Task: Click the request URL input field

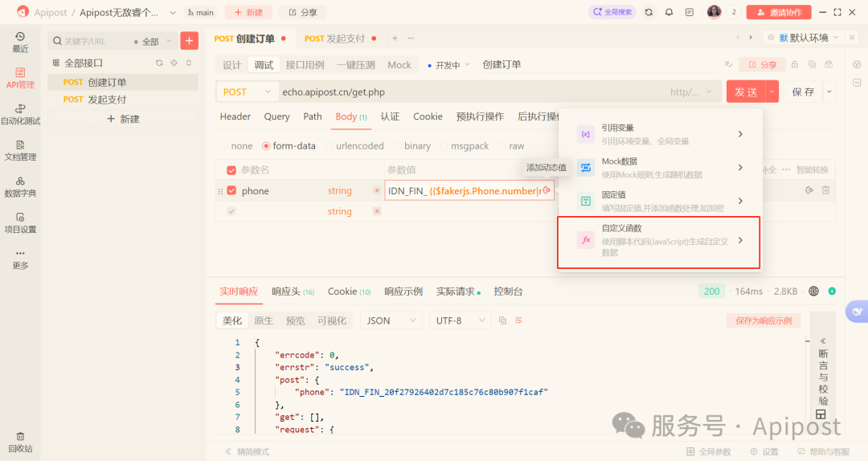Action: [470, 92]
